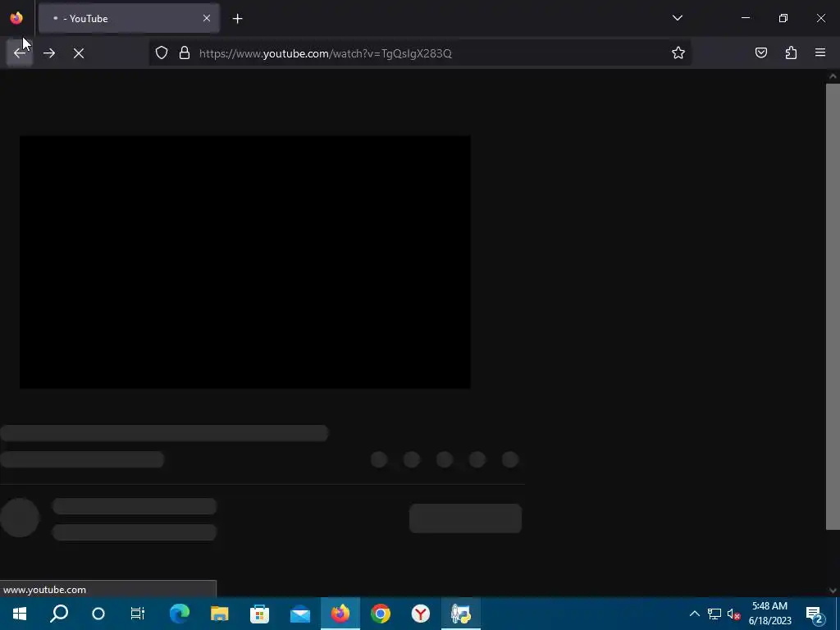The image size is (840, 630).
Task: Open notification center with 2 alerts
Action: click(815, 614)
